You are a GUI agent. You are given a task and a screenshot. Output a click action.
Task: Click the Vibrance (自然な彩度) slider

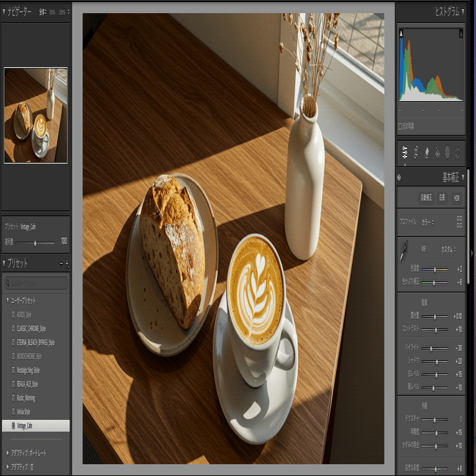[434, 468]
